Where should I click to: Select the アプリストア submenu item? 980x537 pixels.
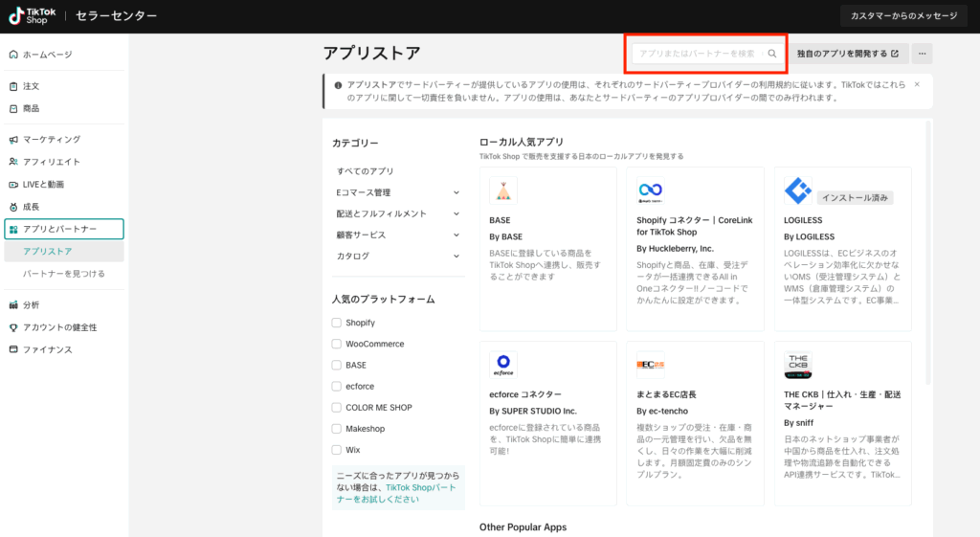(x=64, y=252)
